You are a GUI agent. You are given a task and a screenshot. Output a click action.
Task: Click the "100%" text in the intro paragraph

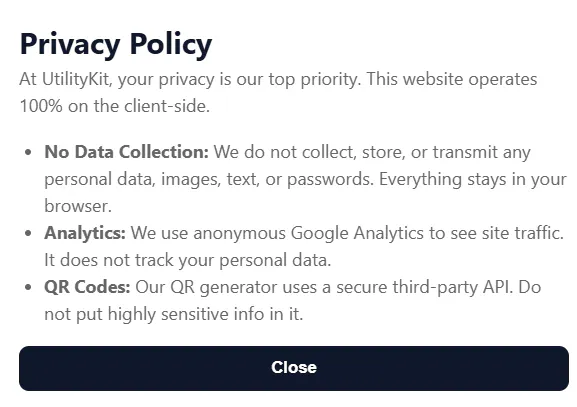(41, 106)
